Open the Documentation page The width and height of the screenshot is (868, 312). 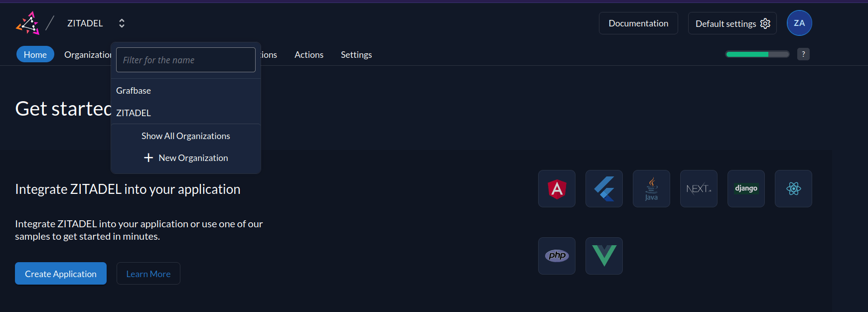(x=638, y=23)
